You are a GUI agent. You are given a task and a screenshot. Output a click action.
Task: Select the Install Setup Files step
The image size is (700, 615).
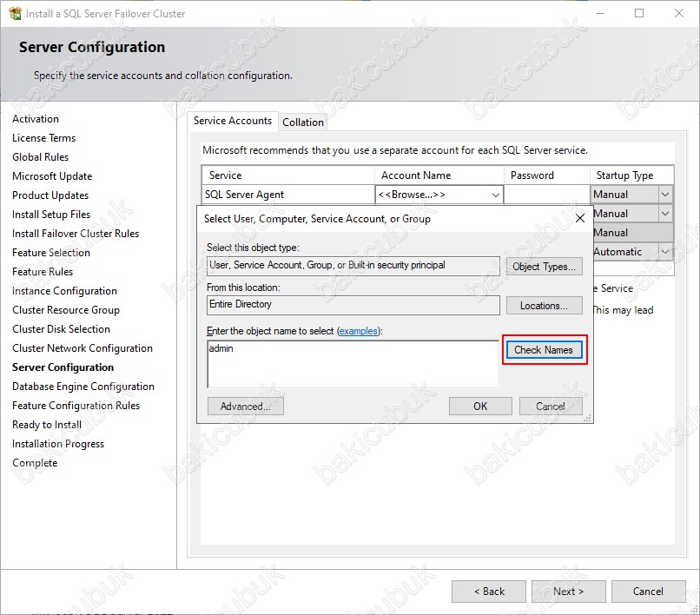pos(51,215)
